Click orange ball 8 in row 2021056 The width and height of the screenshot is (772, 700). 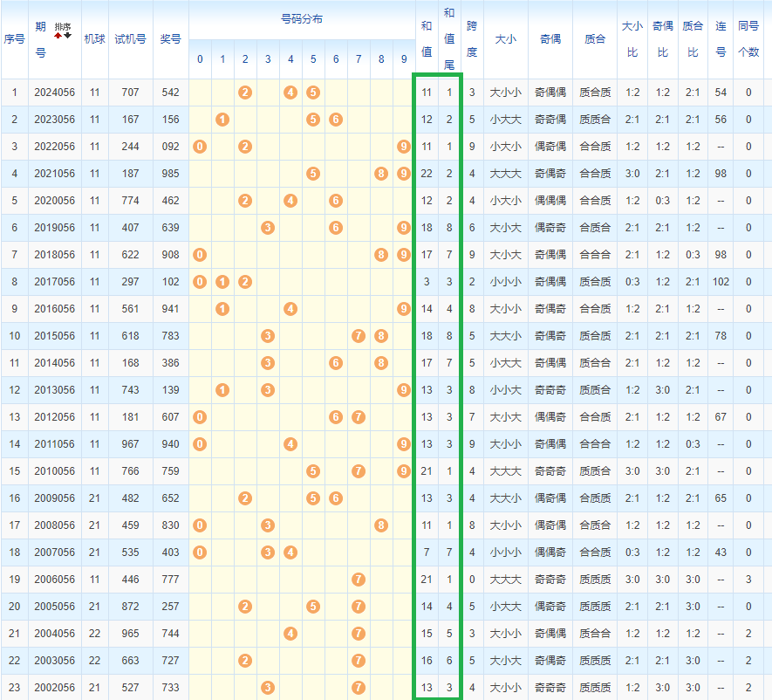pyautogui.click(x=381, y=174)
